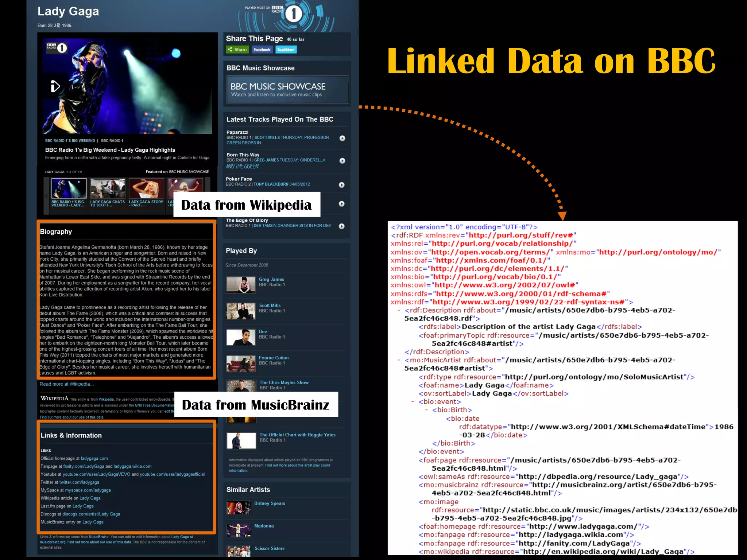Click the BBC Radio 1 logo in header
The image size is (747, 560).
(293, 14)
